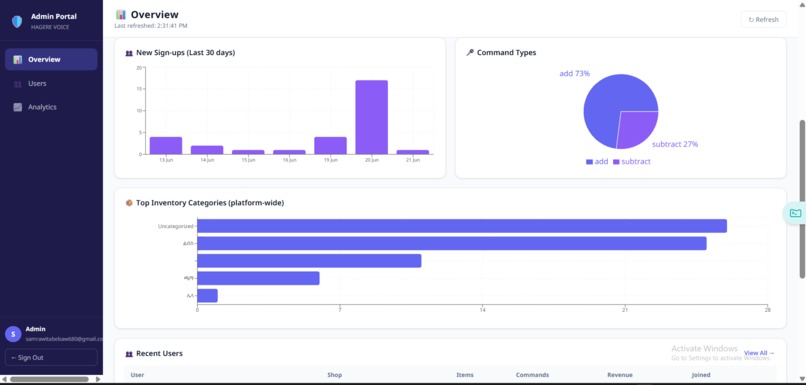
Task: Click the horizontal scrollbar right arrow
Action: [x=99, y=379]
